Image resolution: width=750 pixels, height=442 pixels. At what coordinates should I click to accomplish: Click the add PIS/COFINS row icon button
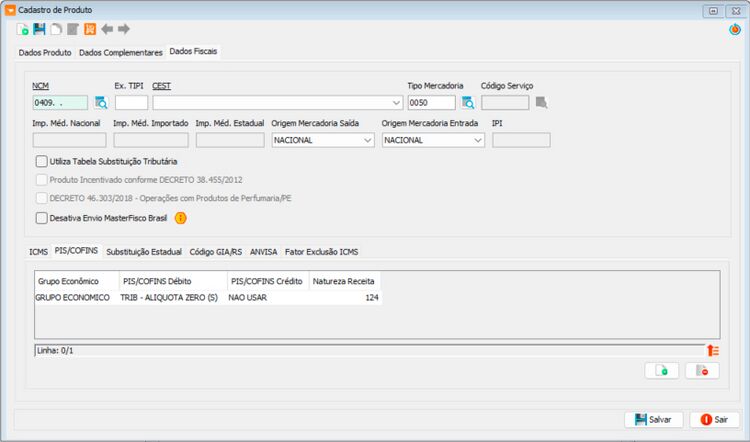pos(662,371)
